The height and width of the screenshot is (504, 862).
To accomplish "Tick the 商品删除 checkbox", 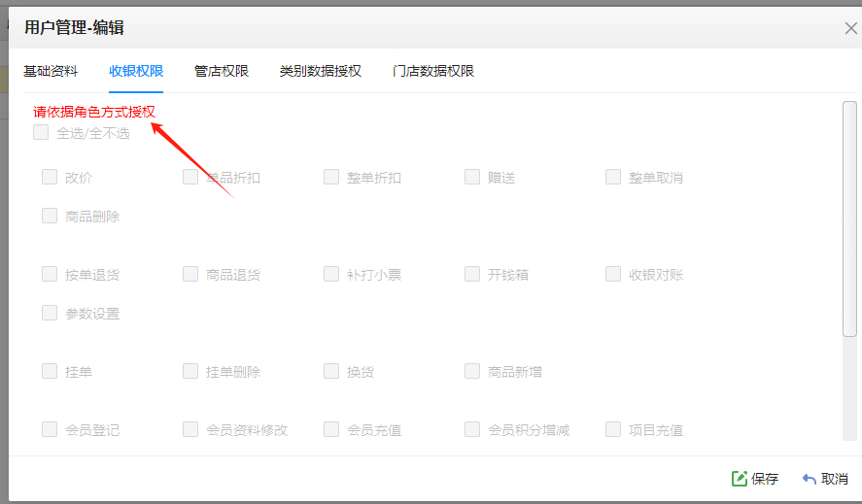I will (x=50, y=216).
